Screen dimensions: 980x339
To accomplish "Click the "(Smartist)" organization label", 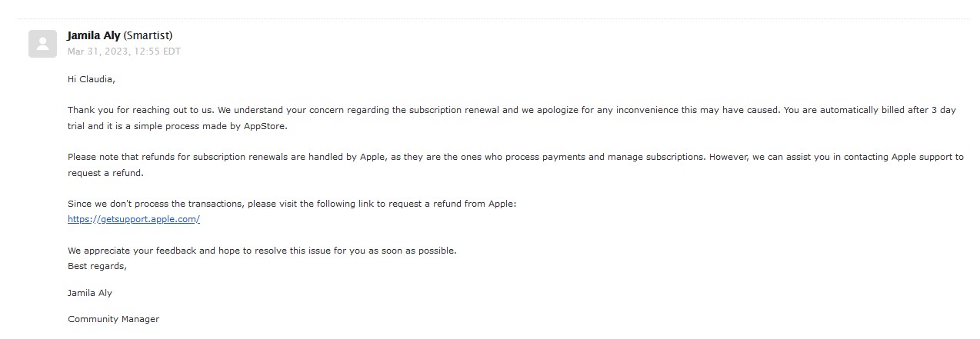I will pyautogui.click(x=148, y=35).
